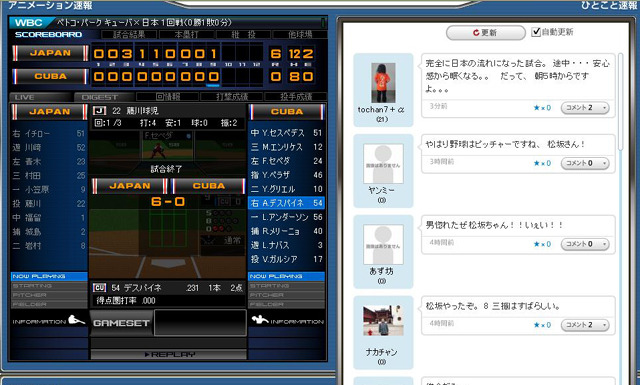
Task: Select Cuba player F.セペダ
Action: [x=287, y=161]
